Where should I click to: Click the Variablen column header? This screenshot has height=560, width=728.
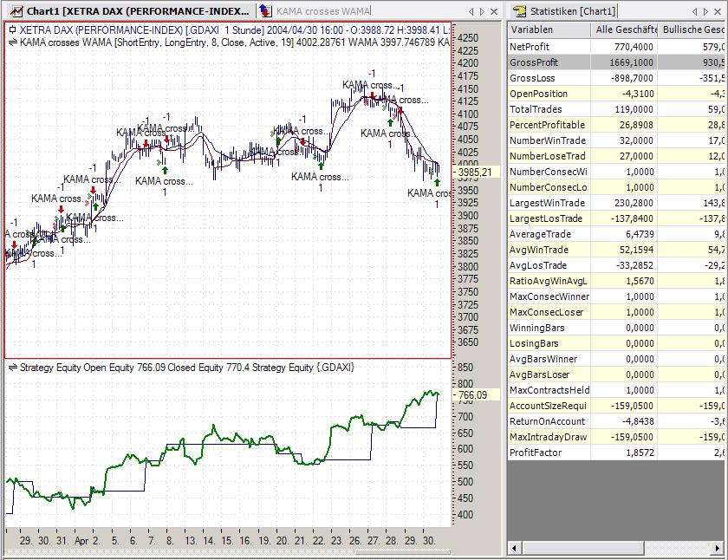tap(548, 30)
